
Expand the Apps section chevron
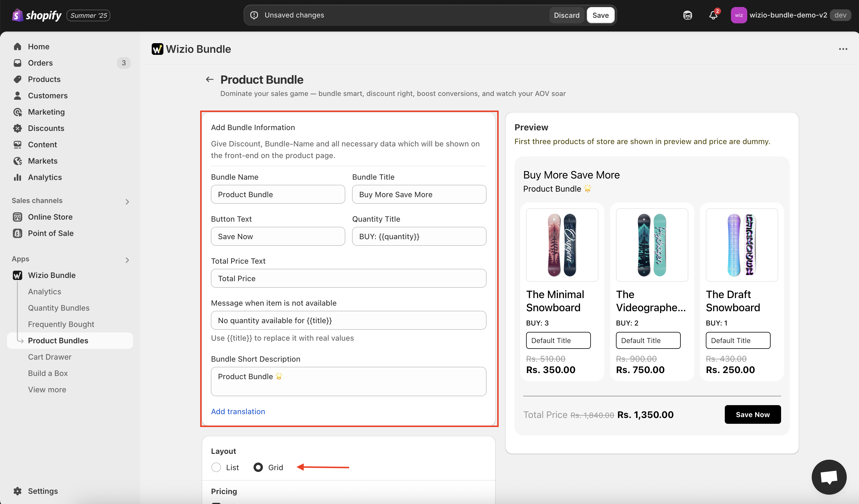(127, 260)
